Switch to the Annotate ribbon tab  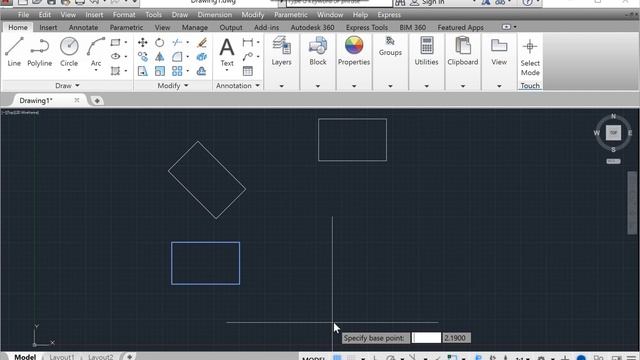83,27
